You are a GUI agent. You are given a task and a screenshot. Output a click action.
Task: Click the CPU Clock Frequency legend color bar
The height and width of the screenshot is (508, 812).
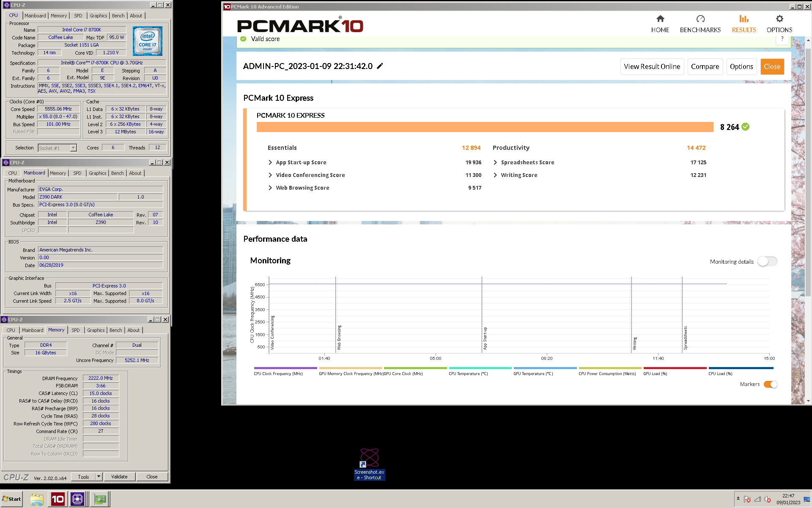[x=285, y=368]
